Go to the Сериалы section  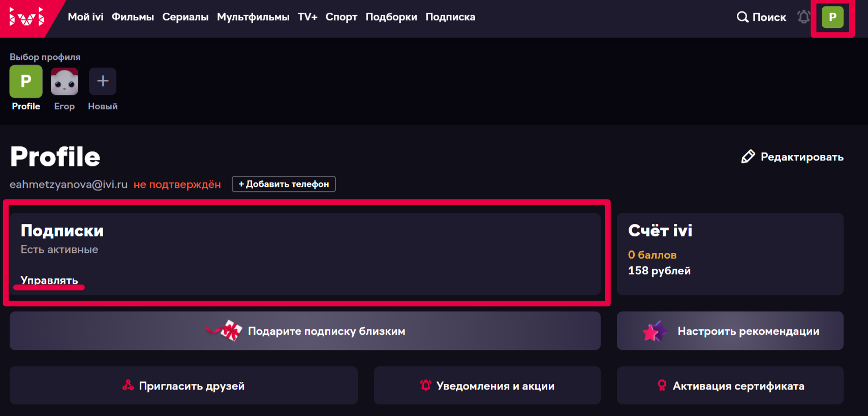pyautogui.click(x=185, y=17)
